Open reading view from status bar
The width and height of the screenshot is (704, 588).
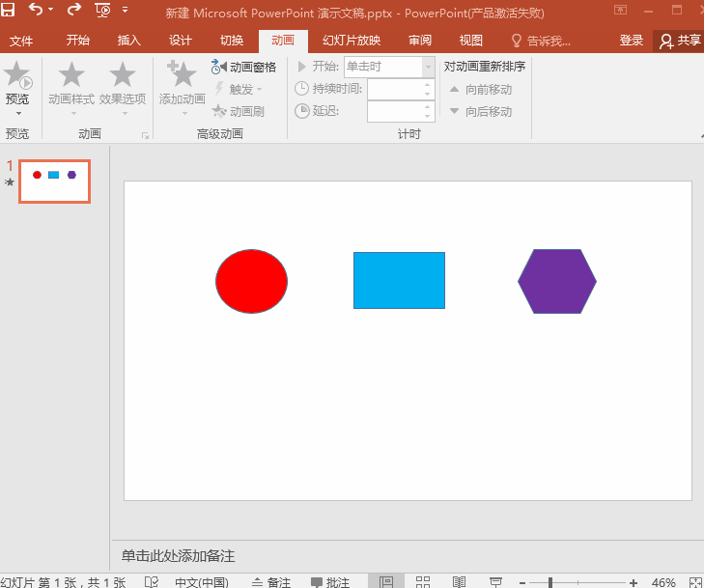[460, 581]
